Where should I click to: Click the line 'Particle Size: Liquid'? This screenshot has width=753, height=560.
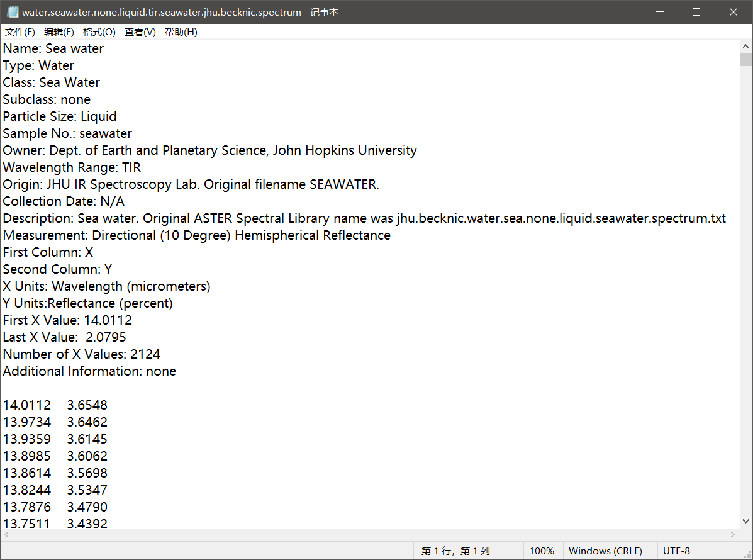coord(60,116)
